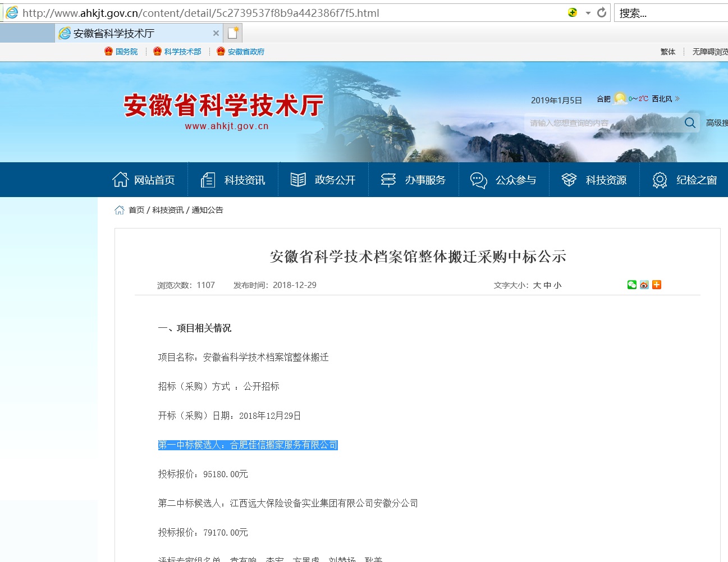
Task: Set text size to 大 (large)
Action: [537, 285]
